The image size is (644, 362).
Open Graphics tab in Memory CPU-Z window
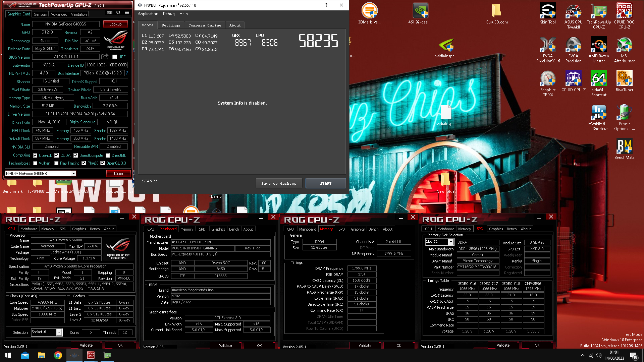pos(358,229)
